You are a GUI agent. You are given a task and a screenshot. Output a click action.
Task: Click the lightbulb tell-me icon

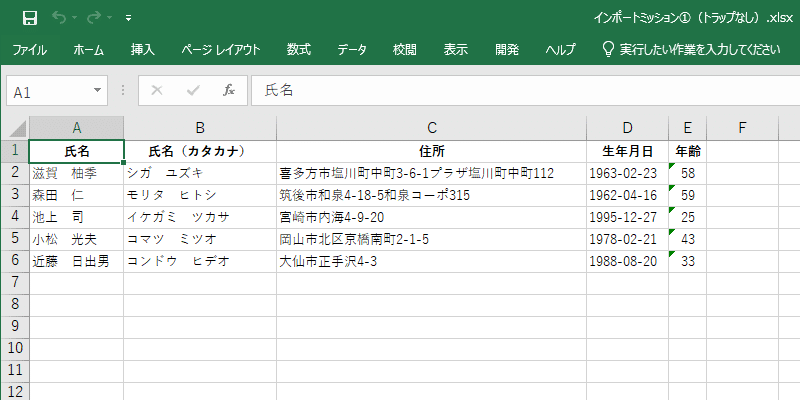click(608, 49)
